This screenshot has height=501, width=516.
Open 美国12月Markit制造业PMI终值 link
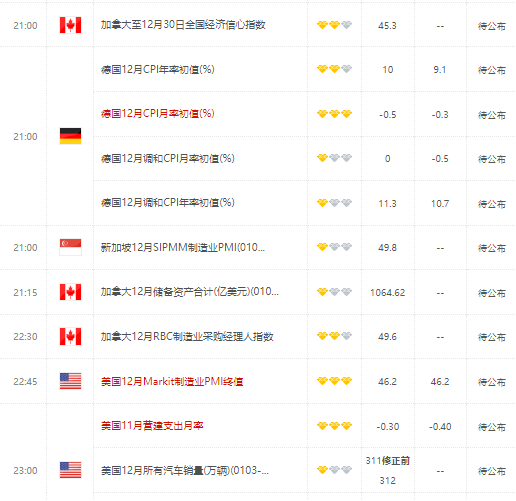(172, 381)
